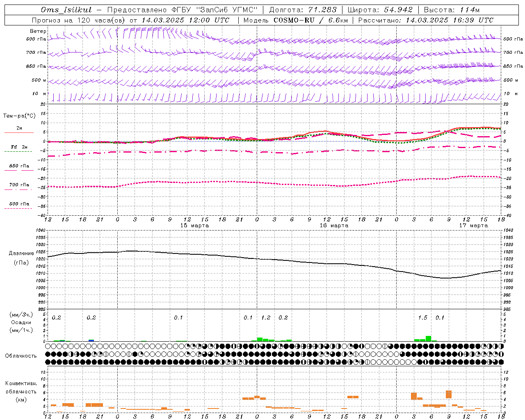Click the Осадки panel label
The height and width of the screenshot is (420, 525).
[21, 322]
